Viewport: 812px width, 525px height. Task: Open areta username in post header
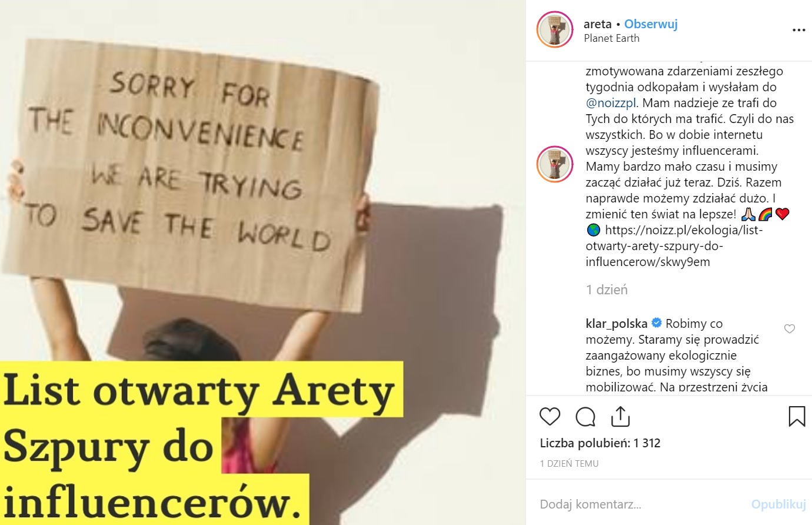(x=597, y=24)
